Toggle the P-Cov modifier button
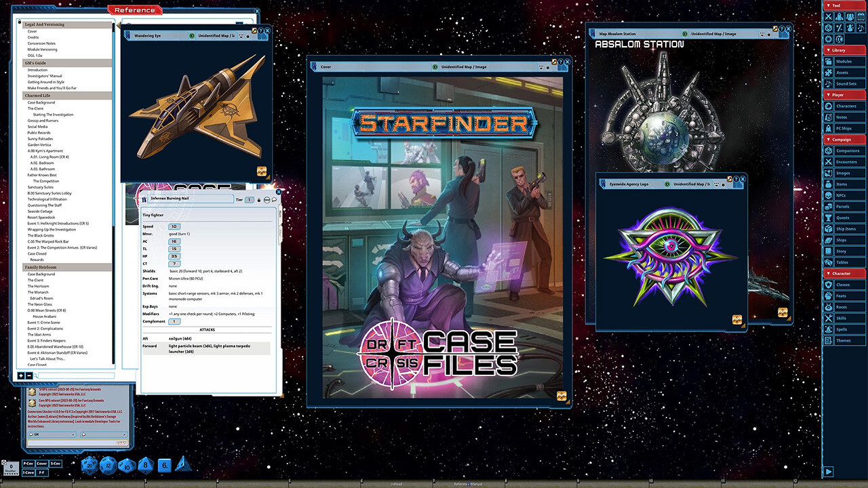 (x=28, y=464)
